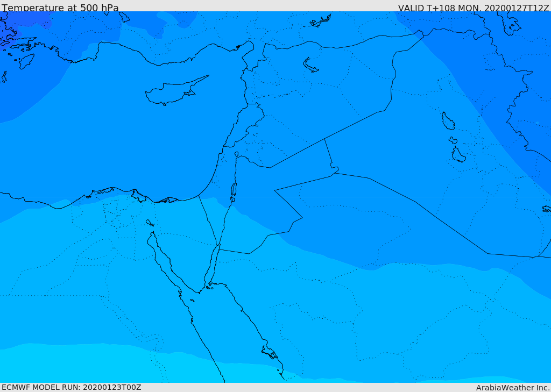
Task: Click the 'VALID T+108 MON. 20200127T12Z' label
Action: pyautogui.click(x=474, y=8)
